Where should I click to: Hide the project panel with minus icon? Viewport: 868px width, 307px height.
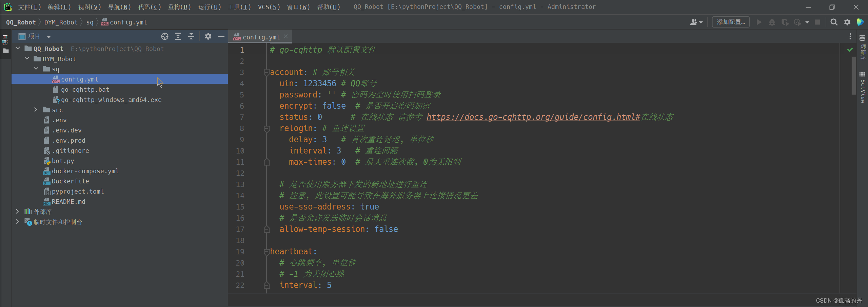(221, 36)
